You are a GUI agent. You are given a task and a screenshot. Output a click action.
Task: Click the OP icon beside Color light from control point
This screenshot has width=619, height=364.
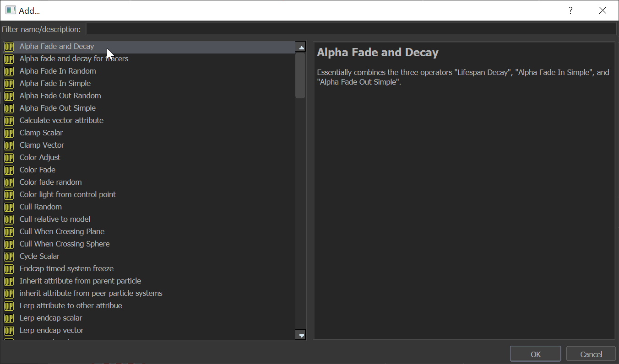click(x=9, y=195)
